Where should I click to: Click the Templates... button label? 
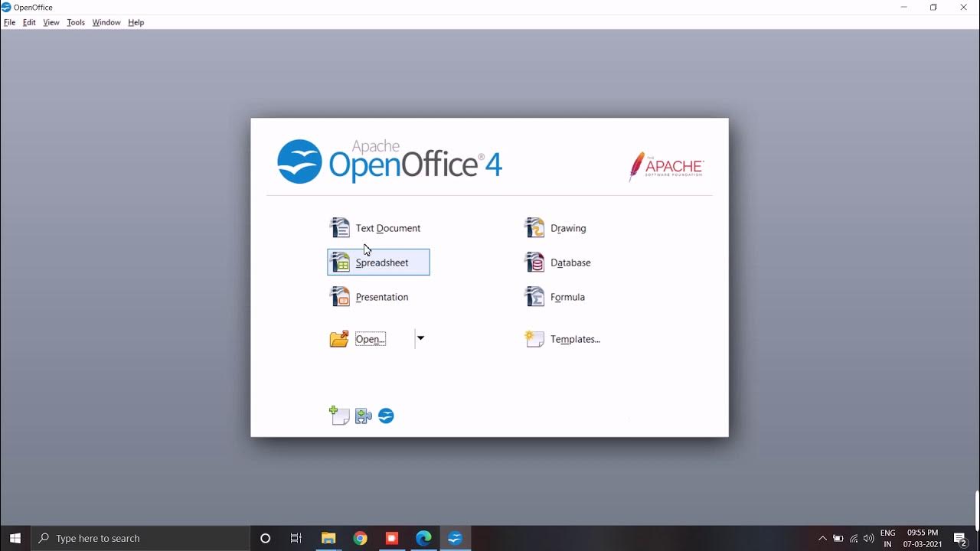(575, 339)
